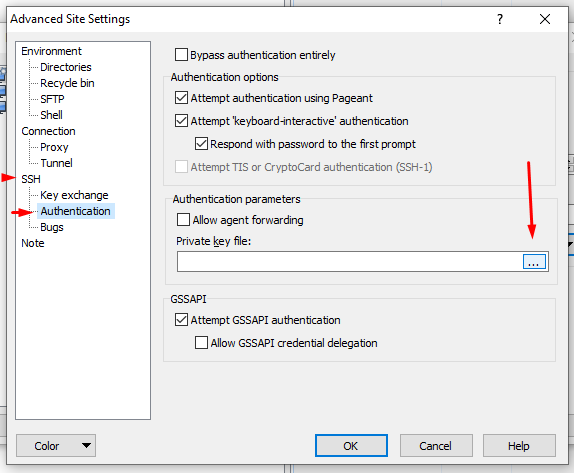Select the Bugs tree item
This screenshot has height=473, width=574.
(x=52, y=227)
